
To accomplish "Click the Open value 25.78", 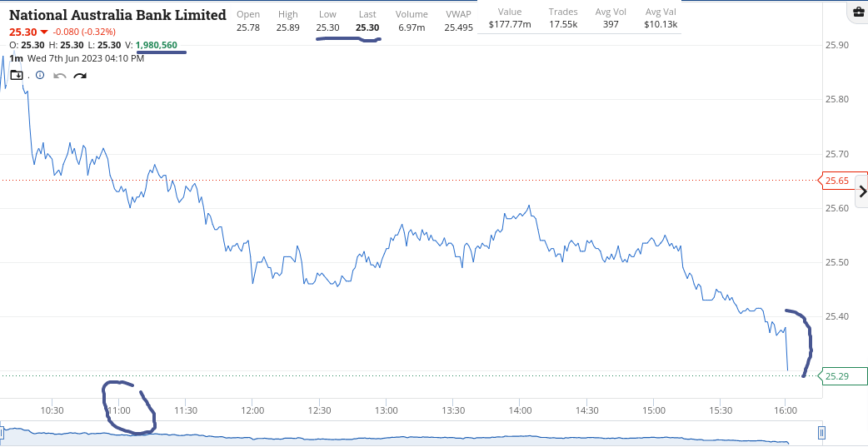I will tap(248, 27).
